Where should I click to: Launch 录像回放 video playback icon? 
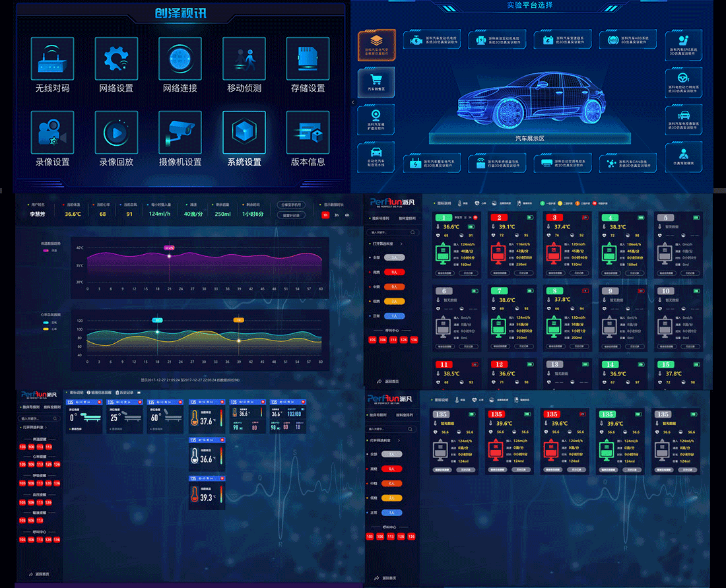tap(116, 133)
